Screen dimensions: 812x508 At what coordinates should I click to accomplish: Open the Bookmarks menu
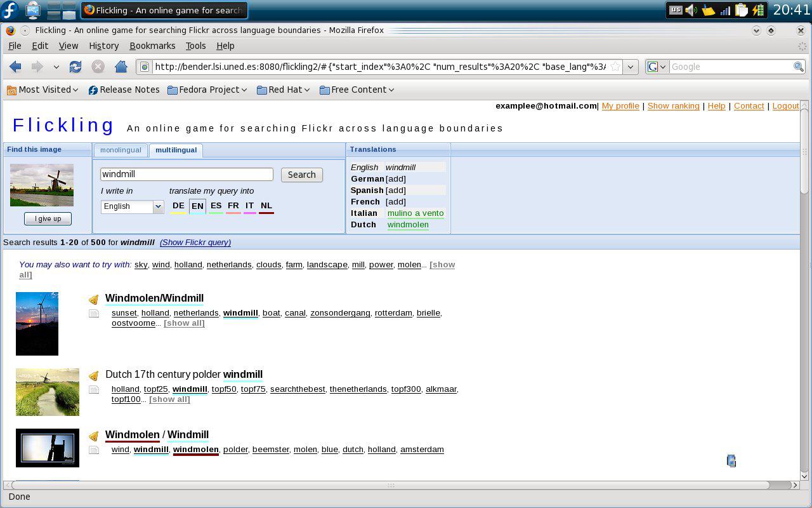click(x=152, y=46)
